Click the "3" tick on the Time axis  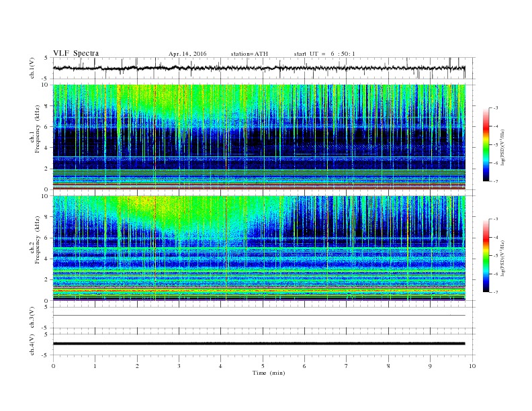click(179, 366)
